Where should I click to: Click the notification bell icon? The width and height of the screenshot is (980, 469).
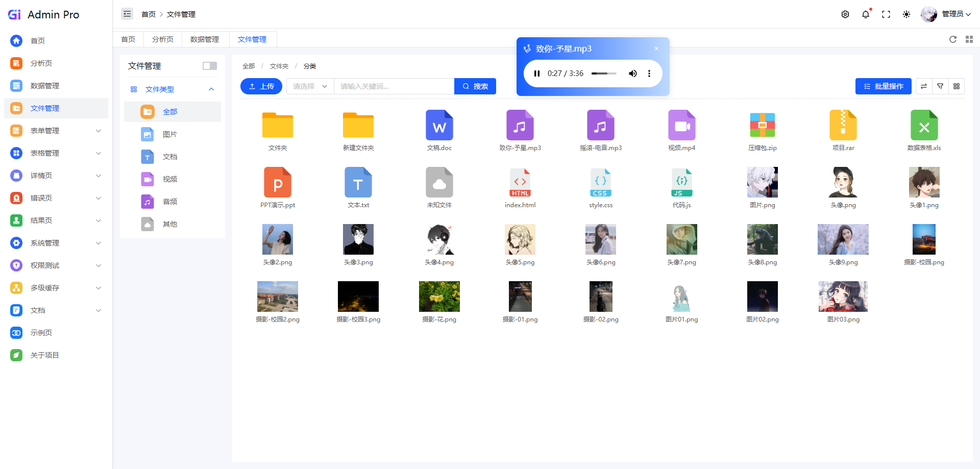[x=865, y=14]
